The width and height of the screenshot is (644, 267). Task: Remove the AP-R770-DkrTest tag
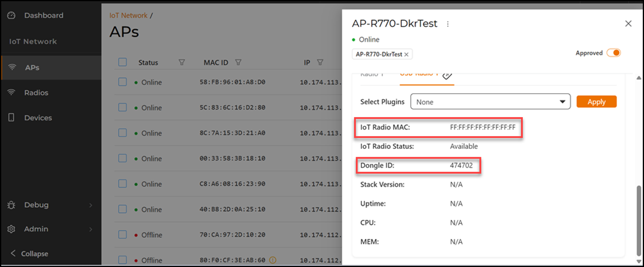[406, 54]
